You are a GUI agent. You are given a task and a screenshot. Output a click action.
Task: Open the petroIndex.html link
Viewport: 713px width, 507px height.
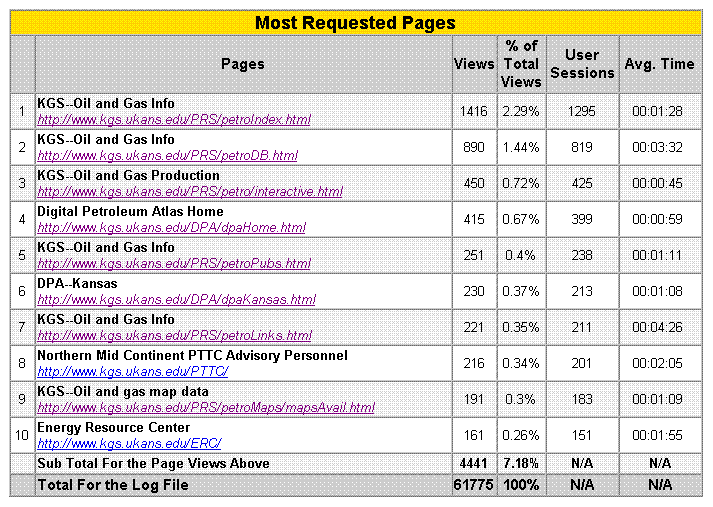174,120
